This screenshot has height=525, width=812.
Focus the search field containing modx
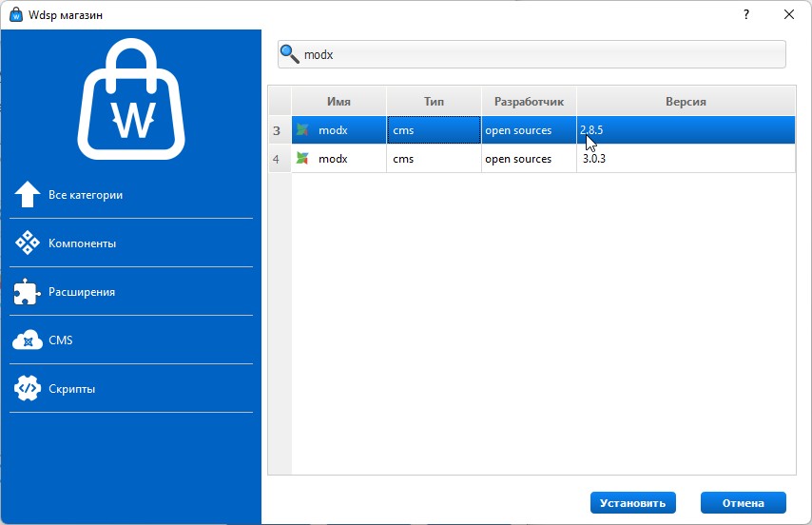tap(532, 54)
